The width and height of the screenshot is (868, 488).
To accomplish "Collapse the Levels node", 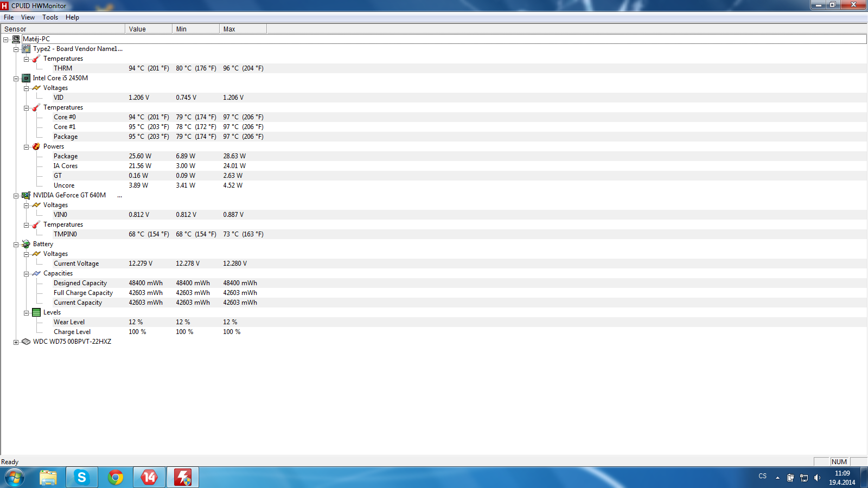I will coord(26,313).
